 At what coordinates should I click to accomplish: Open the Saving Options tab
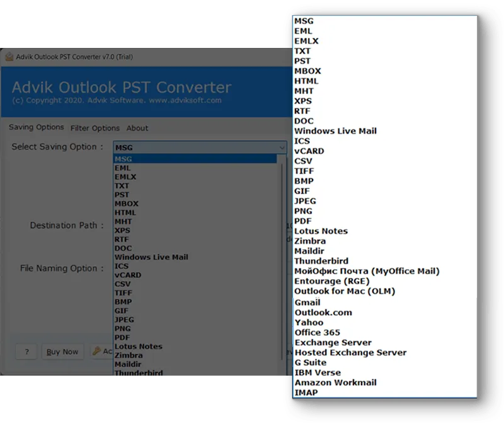click(36, 127)
